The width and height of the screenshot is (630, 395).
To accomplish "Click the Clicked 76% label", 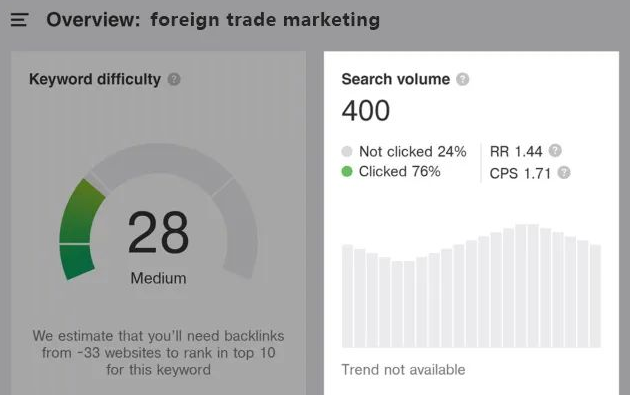I will coord(399,172).
